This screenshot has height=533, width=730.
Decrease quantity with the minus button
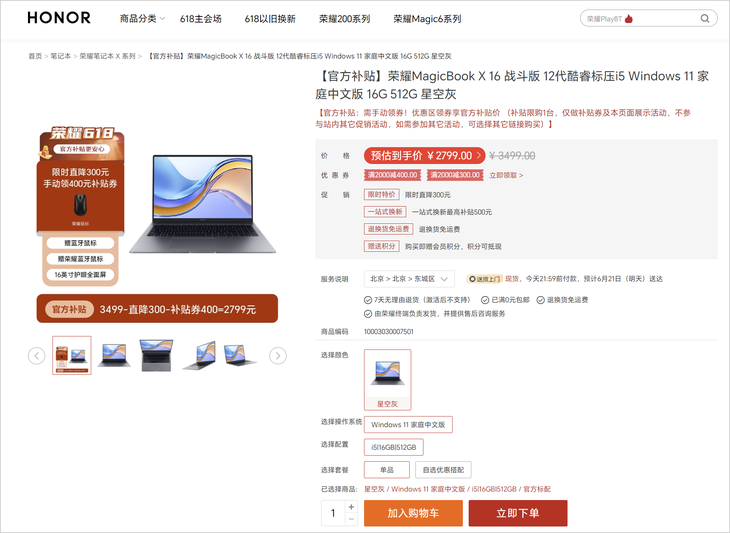[351, 519]
